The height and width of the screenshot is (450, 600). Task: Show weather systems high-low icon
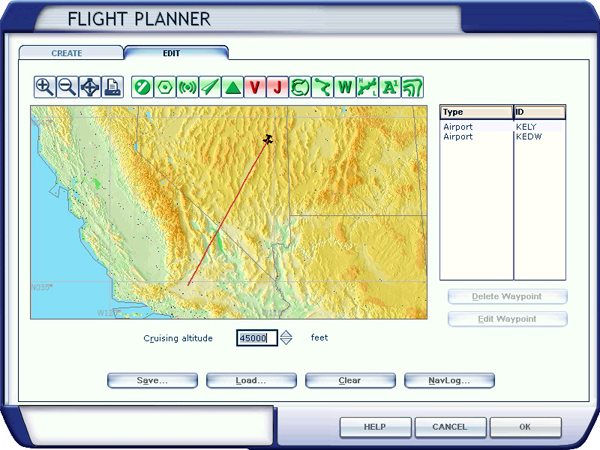click(367, 87)
